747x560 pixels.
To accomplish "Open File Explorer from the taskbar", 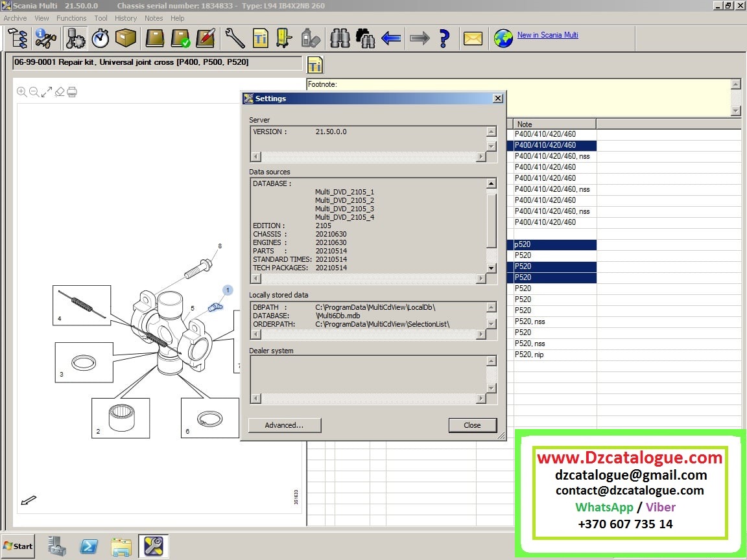I will point(121,546).
